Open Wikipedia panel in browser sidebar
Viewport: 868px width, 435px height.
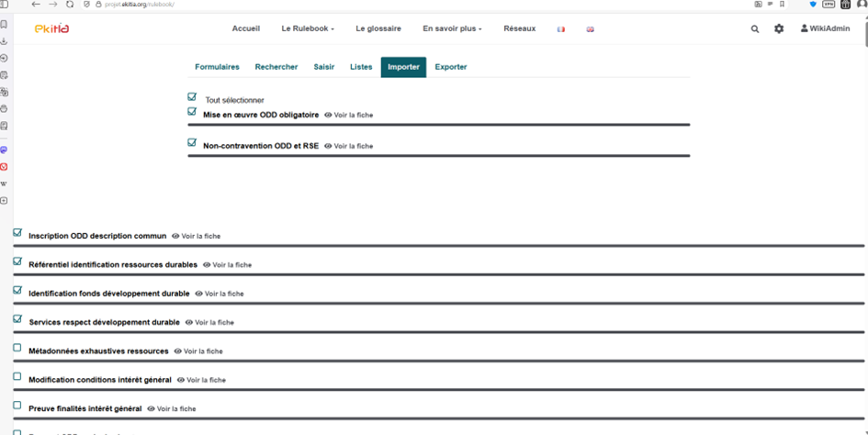pos(5,184)
